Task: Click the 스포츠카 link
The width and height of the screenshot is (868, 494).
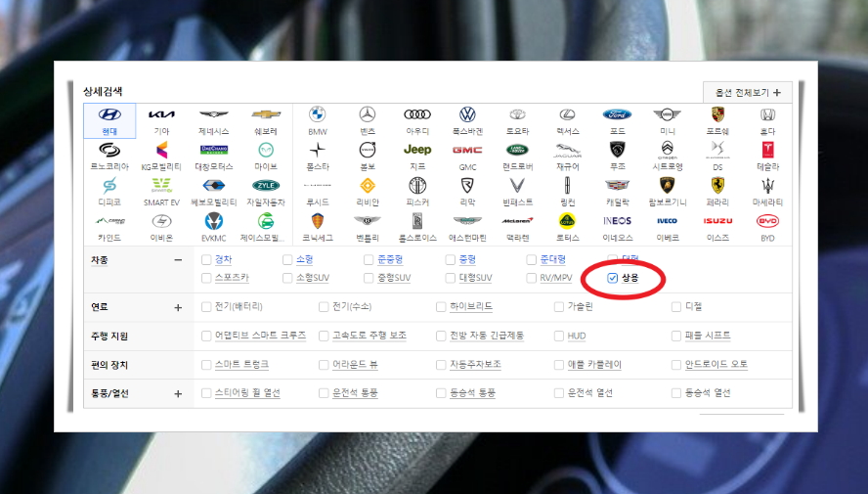Action: (232, 278)
